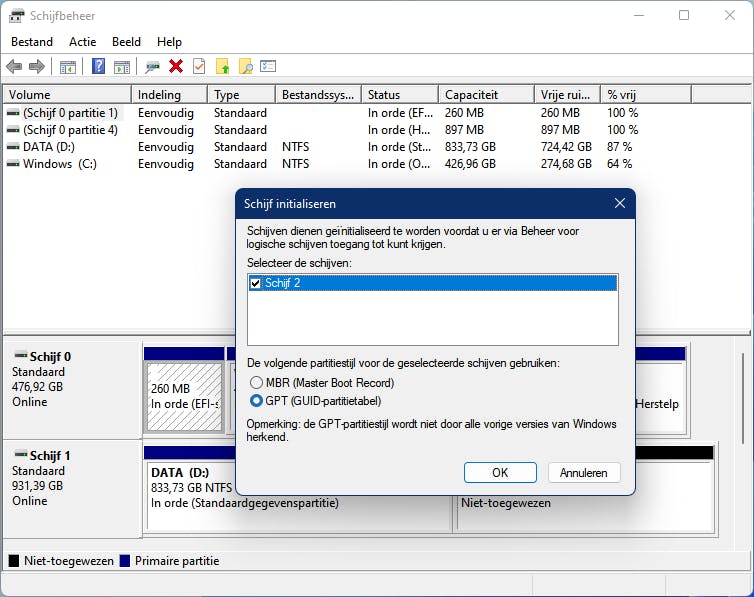This screenshot has height=597, width=754.
Task: Select the Niet-toegewezen space on Schijf 1
Action: [x=585, y=512]
